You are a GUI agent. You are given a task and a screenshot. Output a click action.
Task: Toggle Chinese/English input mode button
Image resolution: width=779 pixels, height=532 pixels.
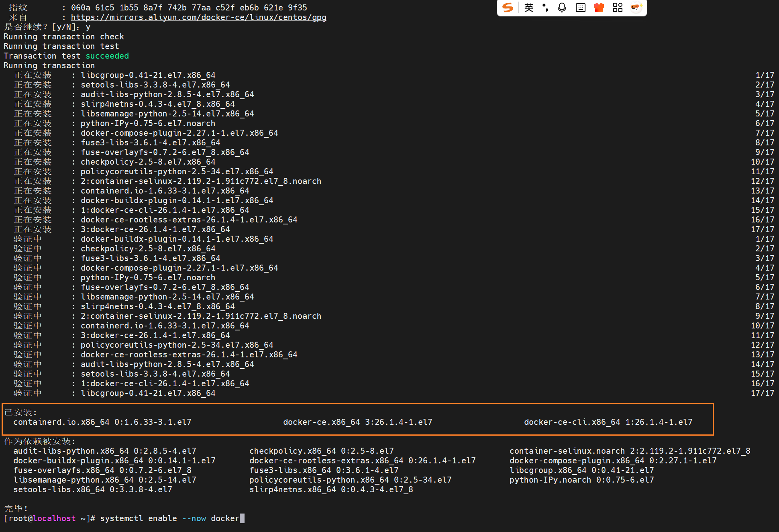(529, 8)
